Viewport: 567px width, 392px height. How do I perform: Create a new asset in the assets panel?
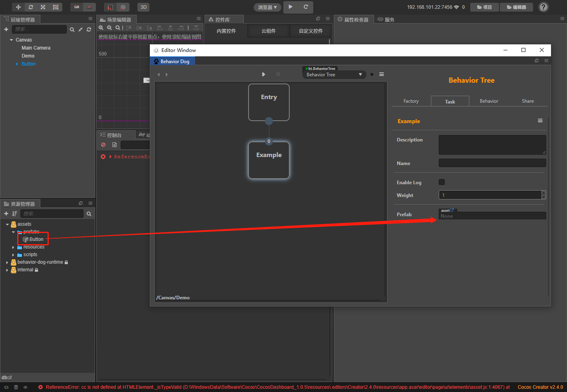[6, 214]
